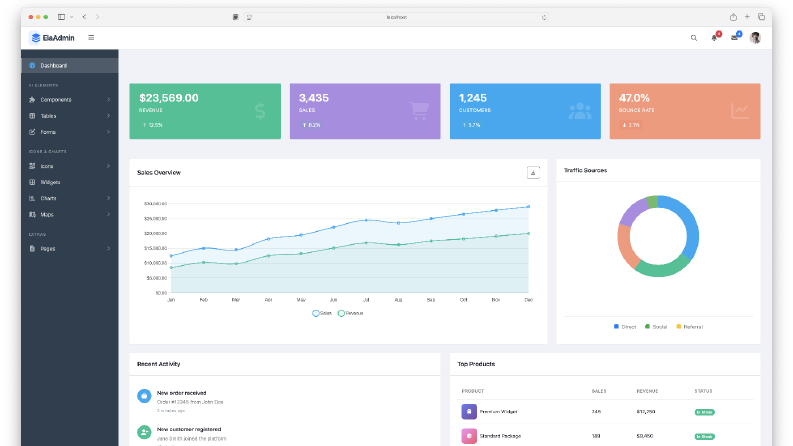Expand Maps submenu chevron
The height and width of the screenshot is (446, 793).
109,214
